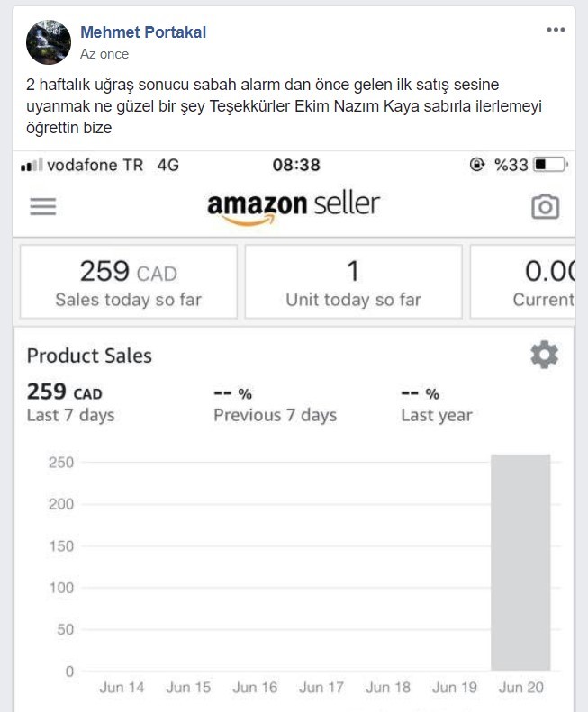Screen dimensions: 588x712
Task: Open Mehmet Portakal profile name link
Action: coord(143,32)
